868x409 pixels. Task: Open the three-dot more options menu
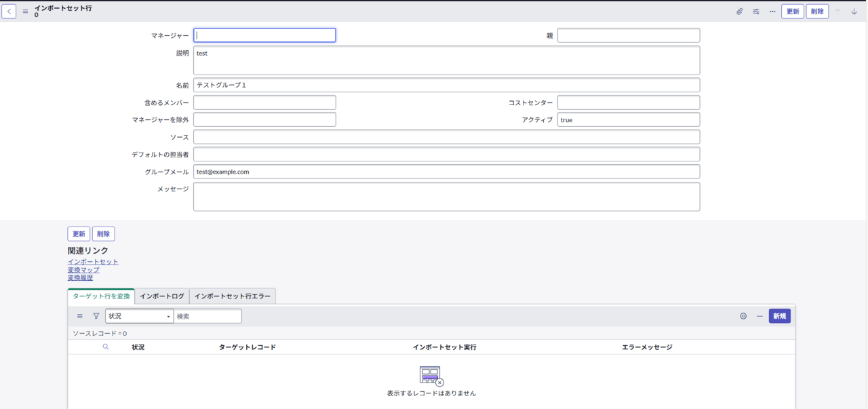coord(772,12)
